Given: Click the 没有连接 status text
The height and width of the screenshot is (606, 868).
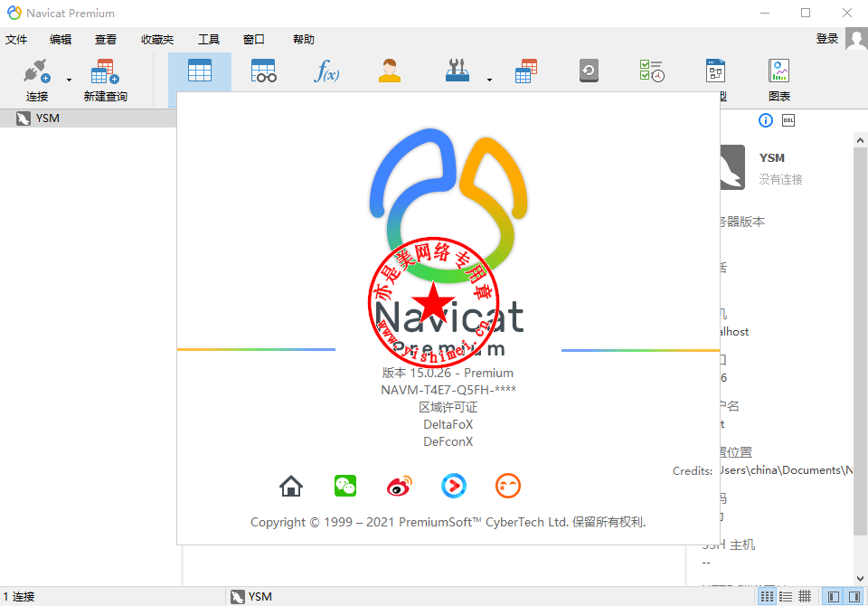Looking at the screenshot, I should [780, 179].
